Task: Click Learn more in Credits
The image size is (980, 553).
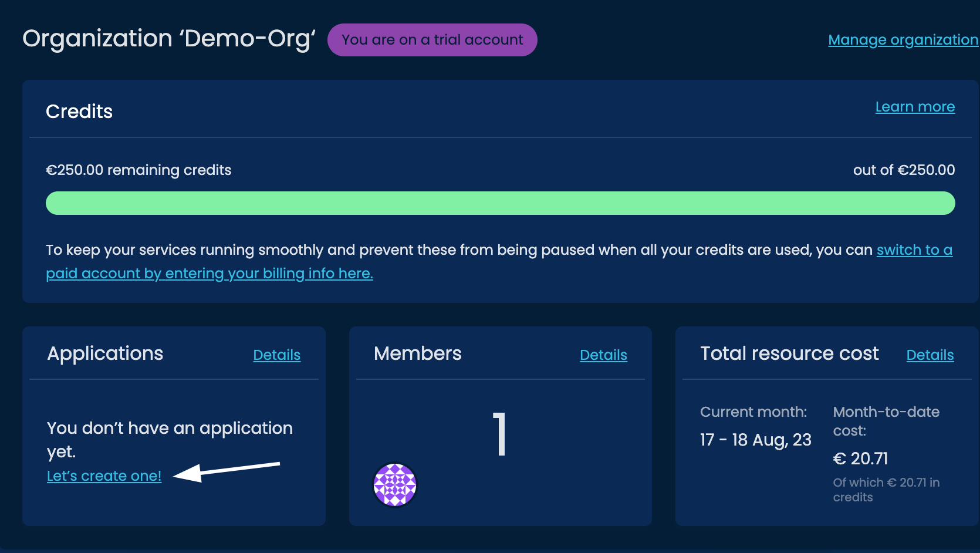Action: click(x=915, y=107)
